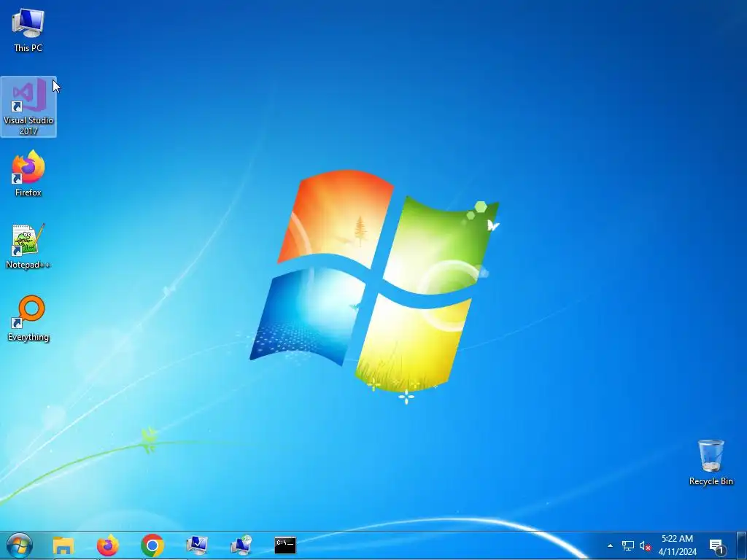Screen dimensions: 747x560
Task: Select the Notepad++ desktop shortcut
Action: click(28, 246)
